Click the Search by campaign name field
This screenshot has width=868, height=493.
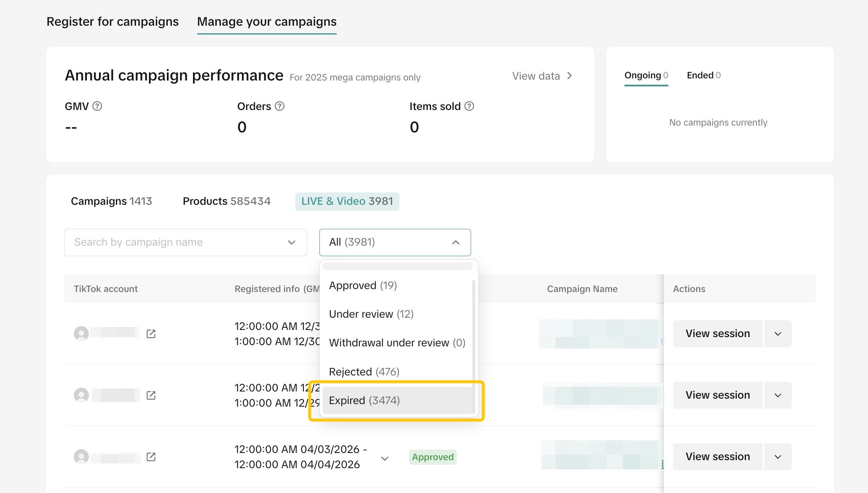[177, 242]
